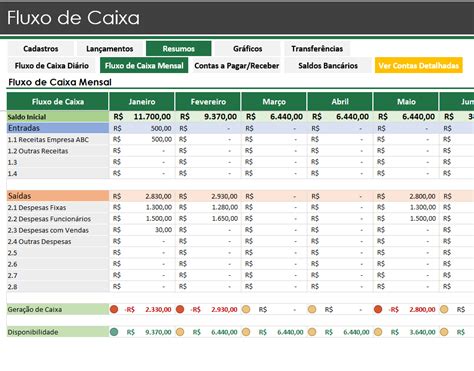
Task: Click the yellow indicator for Março Disponibilidade
Action: 246,332
